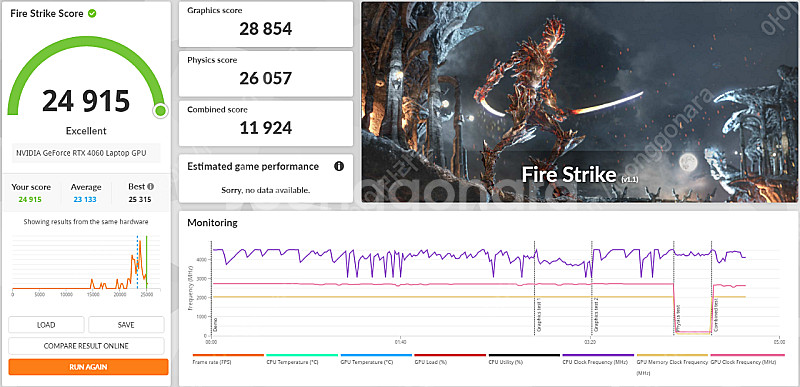
Task: Click the info icon next to Best
Action: point(151,187)
